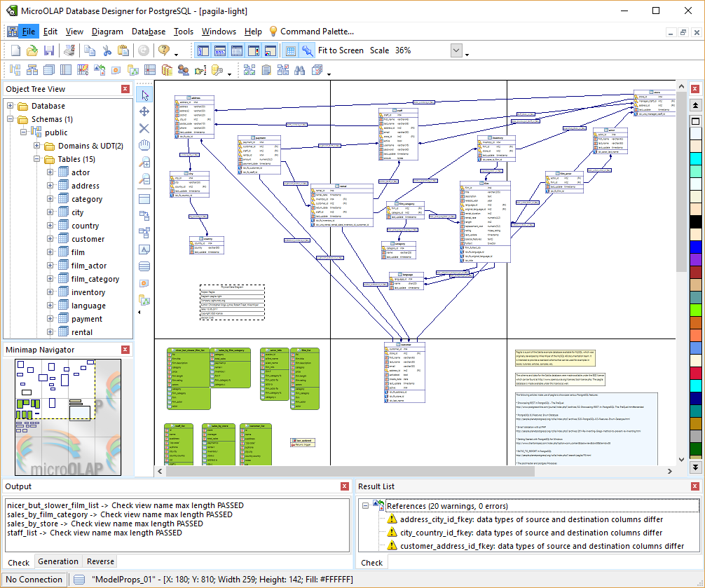Collapse the Schemas (1) node
705x588 pixels.
point(11,119)
